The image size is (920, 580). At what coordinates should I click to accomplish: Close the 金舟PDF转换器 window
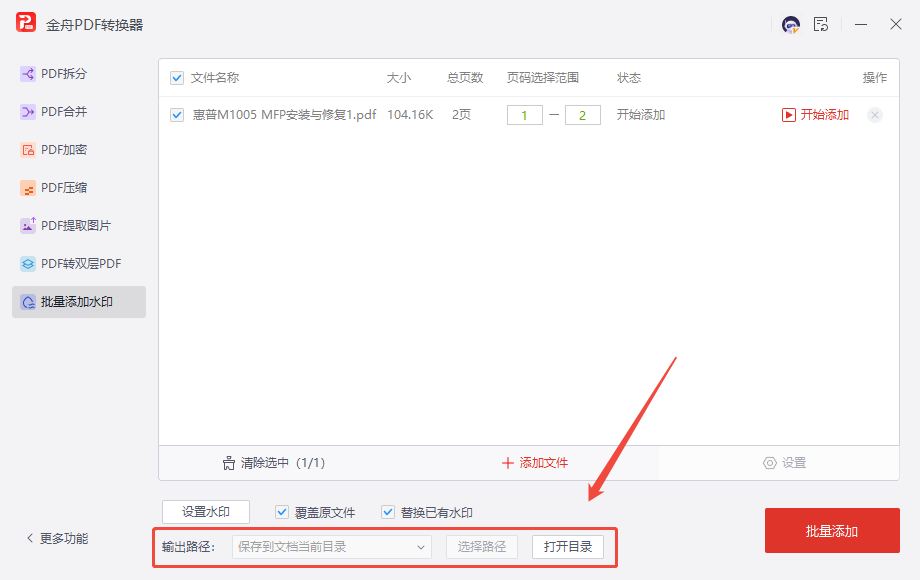tap(895, 25)
